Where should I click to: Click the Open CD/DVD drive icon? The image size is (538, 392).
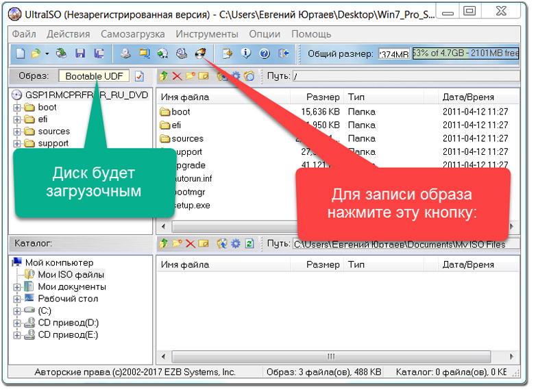pyautogui.click(x=62, y=53)
